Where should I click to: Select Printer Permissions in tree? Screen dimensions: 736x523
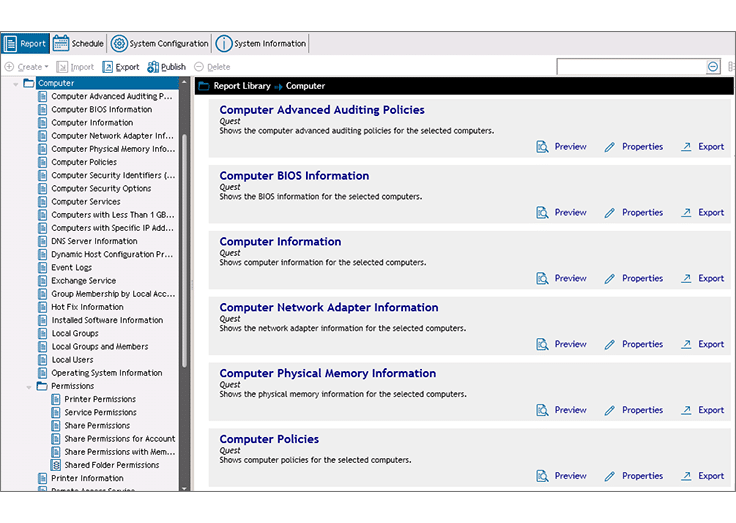tap(100, 399)
